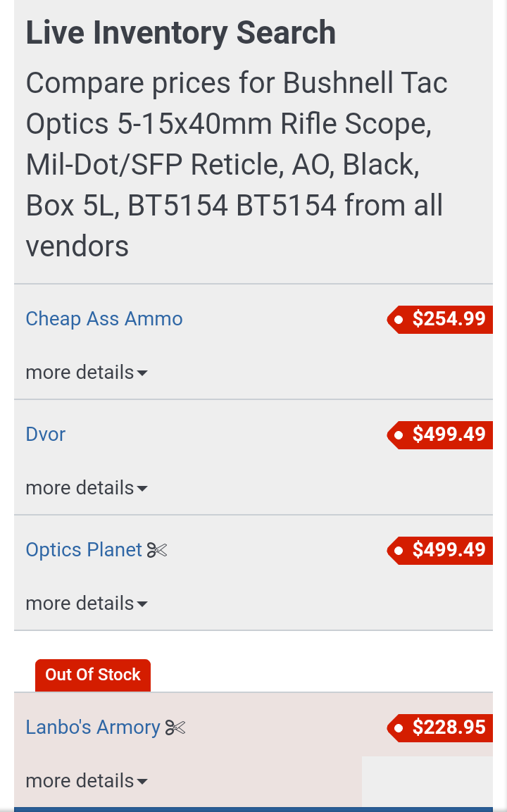Click the caret arrow after Dvor more details
The width and height of the screenshot is (507, 812).
[142, 489]
